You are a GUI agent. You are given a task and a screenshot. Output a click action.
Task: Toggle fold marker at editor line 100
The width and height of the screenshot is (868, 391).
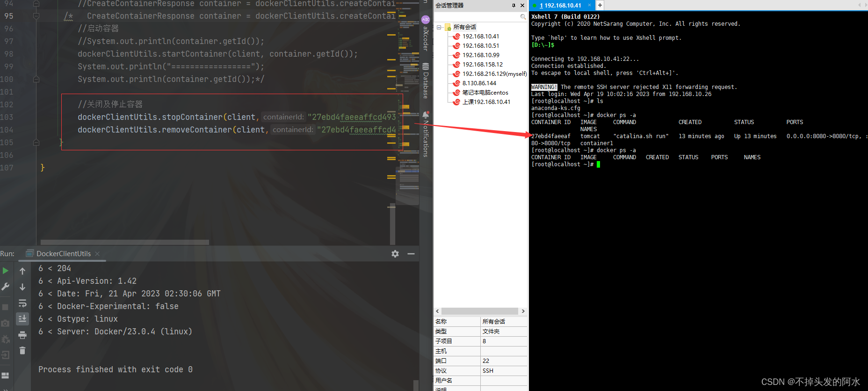pos(36,80)
